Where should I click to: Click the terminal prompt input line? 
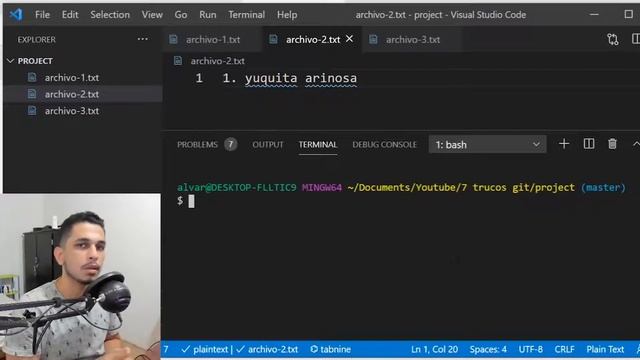(x=191, y=201)
